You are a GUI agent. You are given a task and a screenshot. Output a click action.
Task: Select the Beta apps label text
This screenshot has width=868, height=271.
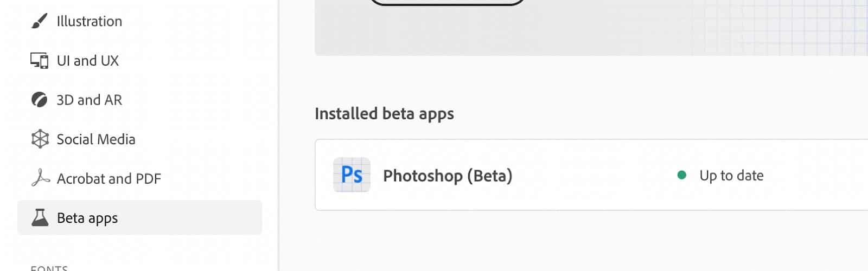[87, 218]
